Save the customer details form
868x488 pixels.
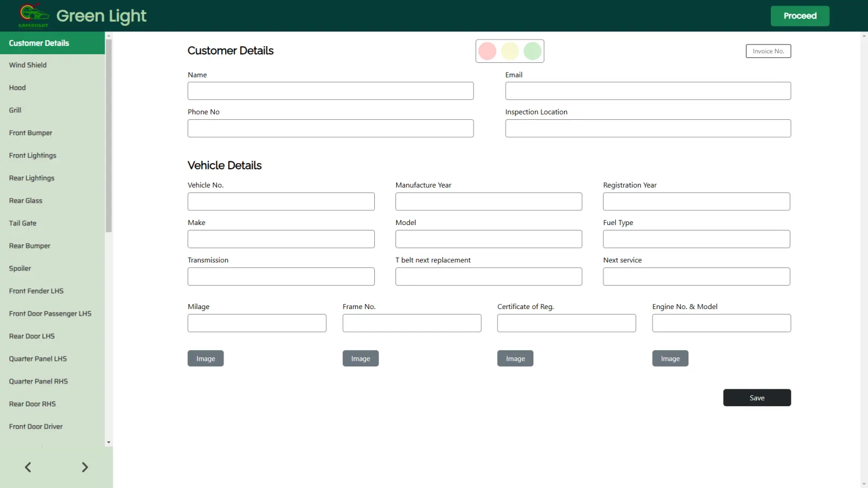[757, 398]
